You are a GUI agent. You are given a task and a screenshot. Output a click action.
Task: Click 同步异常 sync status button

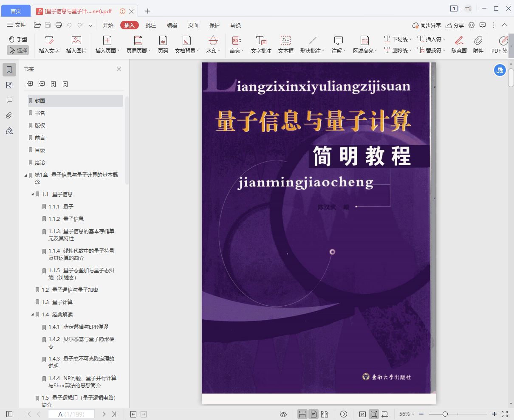(x=426, y=25)
